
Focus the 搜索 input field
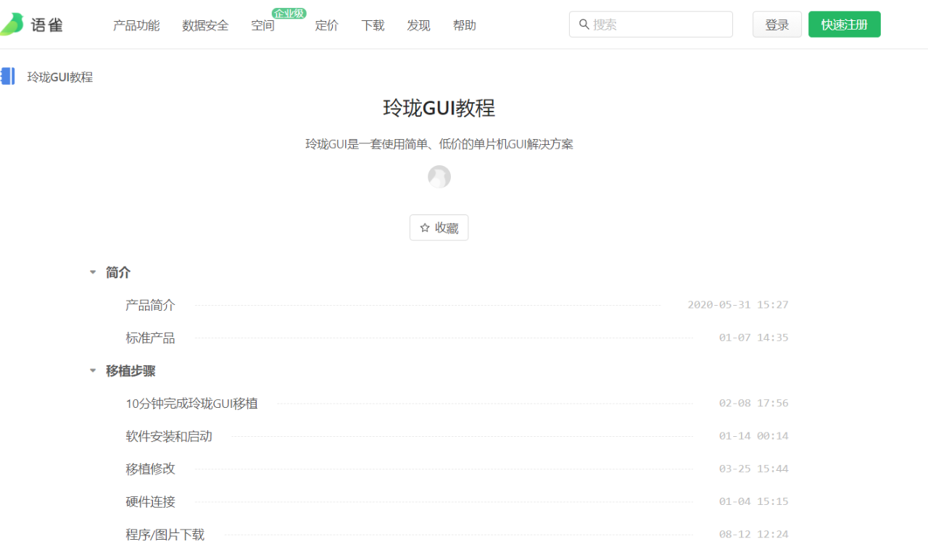(656, 25)
